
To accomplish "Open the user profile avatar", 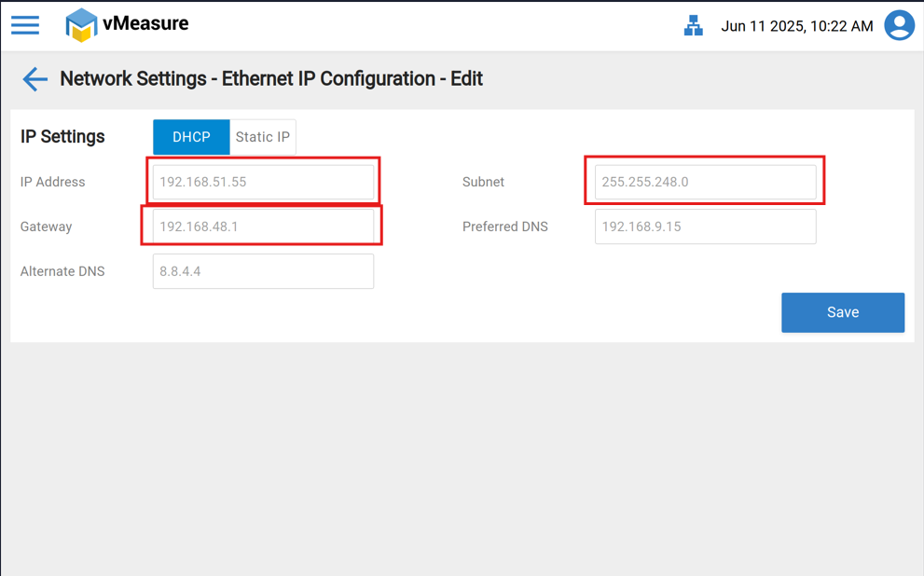I will click(899, 25).
